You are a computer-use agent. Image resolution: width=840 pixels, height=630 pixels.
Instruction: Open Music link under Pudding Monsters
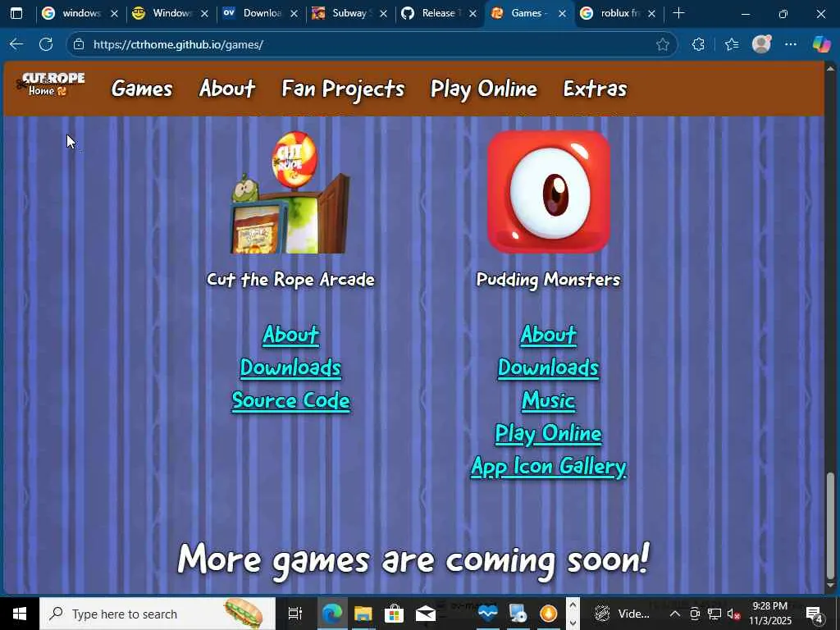[549, 400]
